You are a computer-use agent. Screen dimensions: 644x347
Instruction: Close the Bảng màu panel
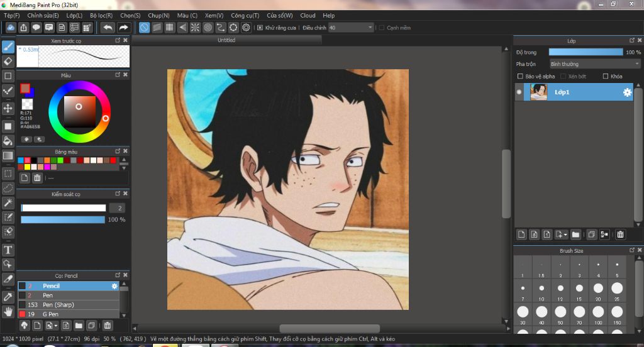pyautogui.click(x=125, y=151)
